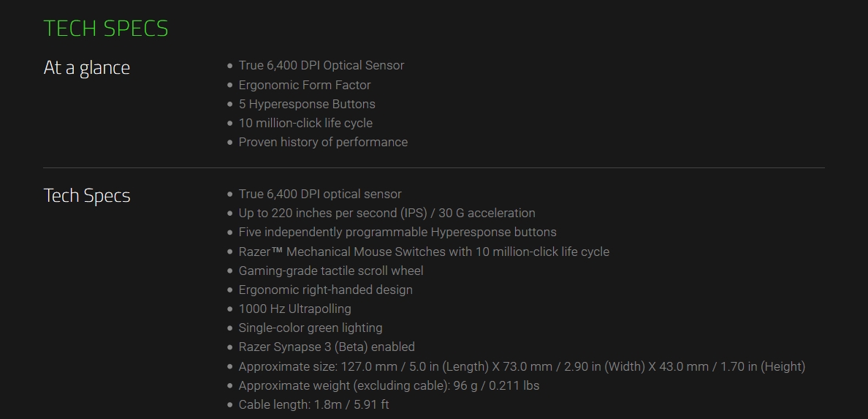Click Single-color green lighting entry
The height and width of the screenshot is (419, 868).
click(x=310, y=328)
